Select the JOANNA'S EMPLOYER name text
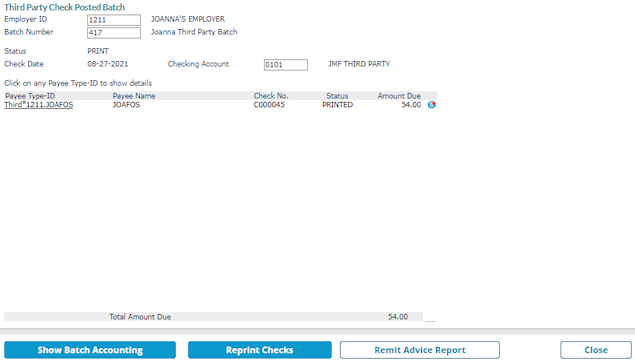 (x=188, y=19)
